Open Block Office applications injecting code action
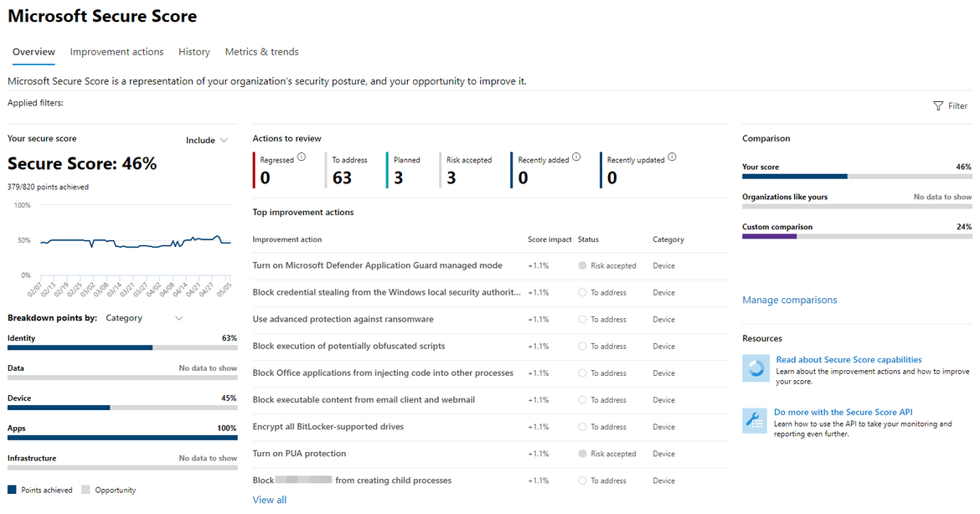 coord(383,373)
